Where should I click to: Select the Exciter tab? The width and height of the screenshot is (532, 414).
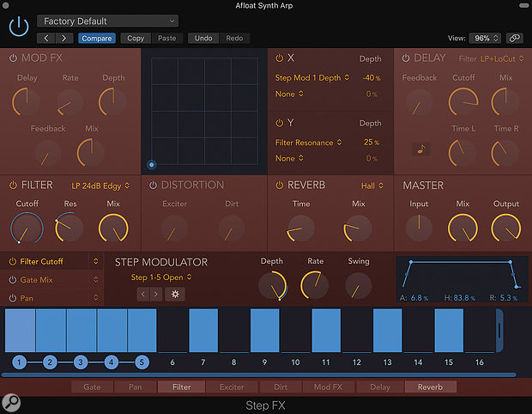click(232, 387)
